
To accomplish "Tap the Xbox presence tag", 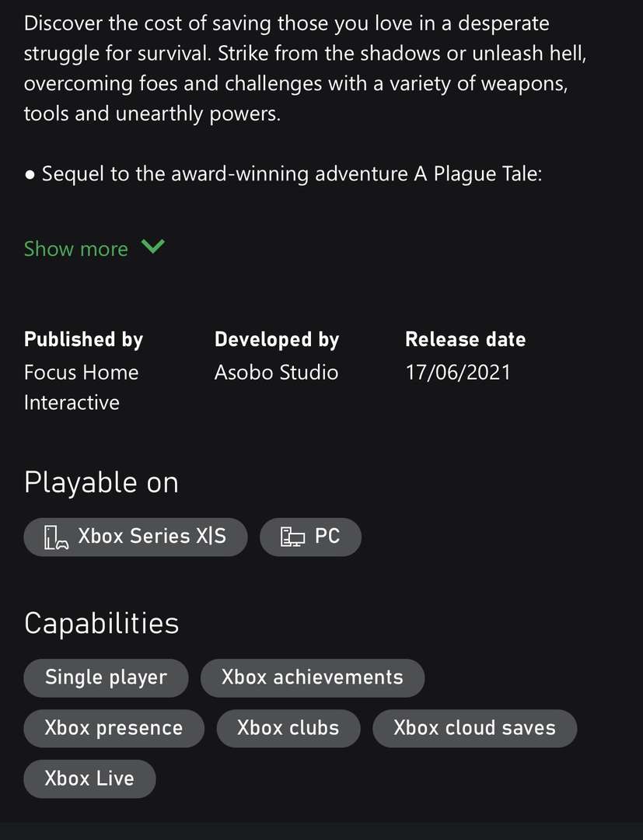I will pos(114,728).
